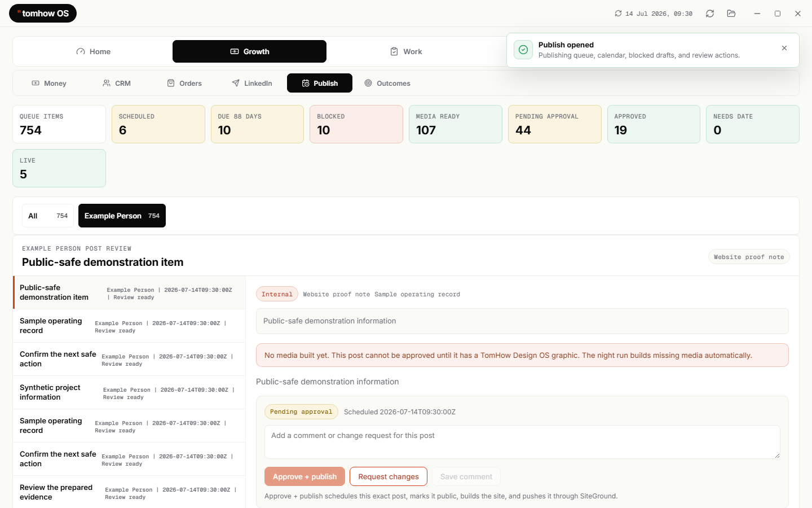The height and width of the screenshot is (508, 812).
Task: Click the Website proof note badge
Action: [x=749, y=257]
